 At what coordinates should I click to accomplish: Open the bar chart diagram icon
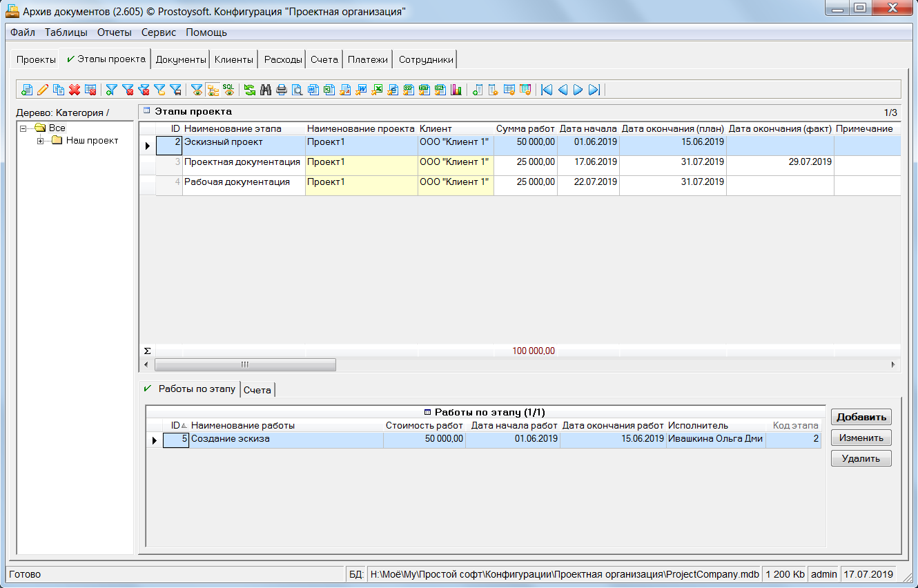[456, 90]
